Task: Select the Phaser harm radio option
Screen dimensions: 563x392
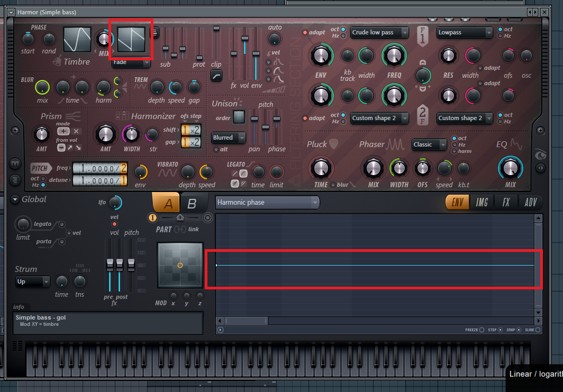Action: (x=454, y=151)
